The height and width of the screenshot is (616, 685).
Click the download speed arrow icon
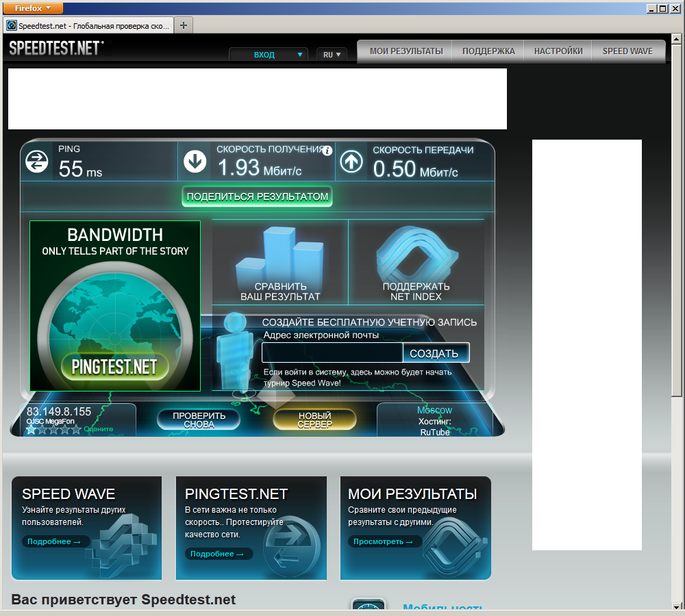195,161
